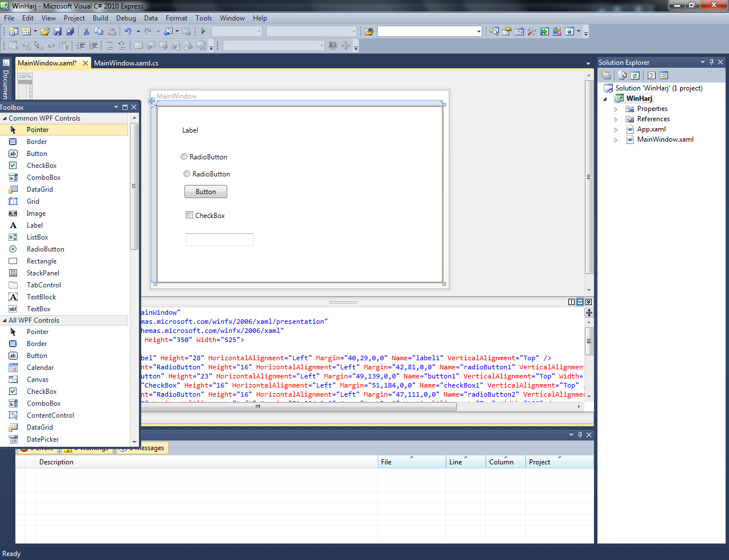Collapse the WinHarj project node

(605, 98)
